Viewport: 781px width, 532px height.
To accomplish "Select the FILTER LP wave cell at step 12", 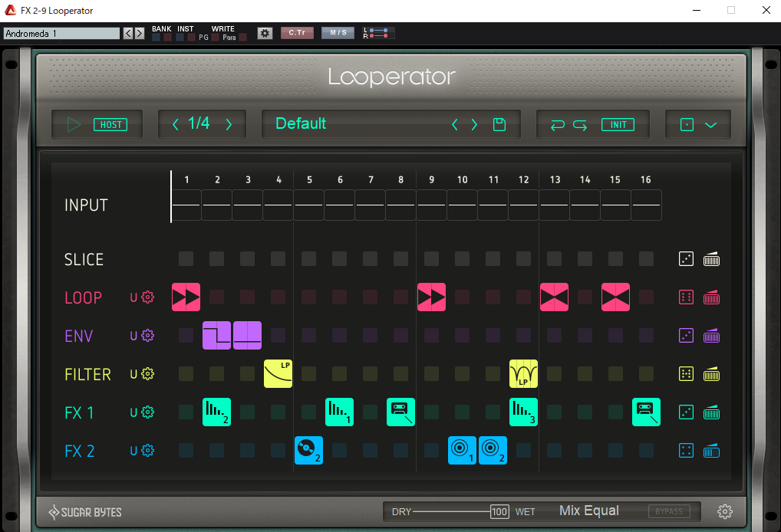I will pyautogui.click(x=523, y=374).
